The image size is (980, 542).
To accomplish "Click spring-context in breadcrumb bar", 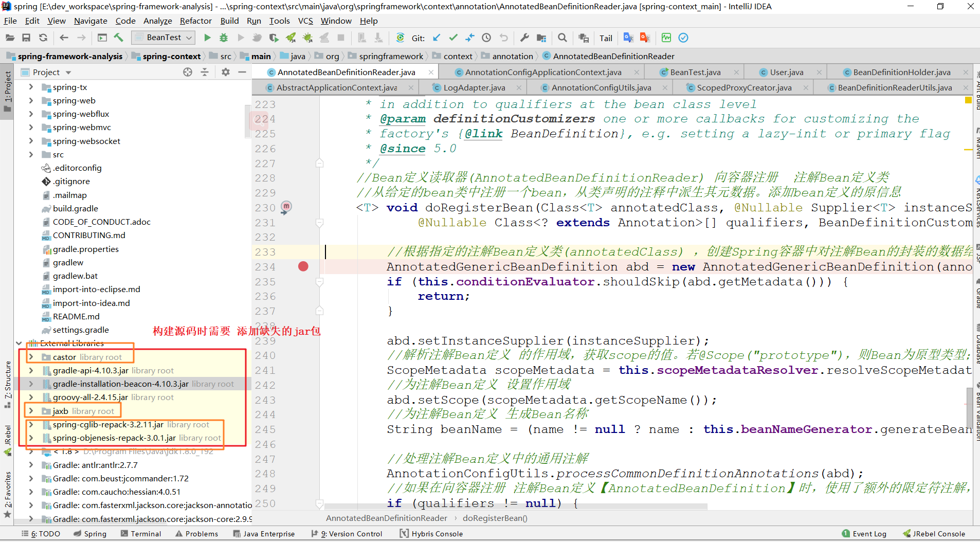I will point(172,56).
